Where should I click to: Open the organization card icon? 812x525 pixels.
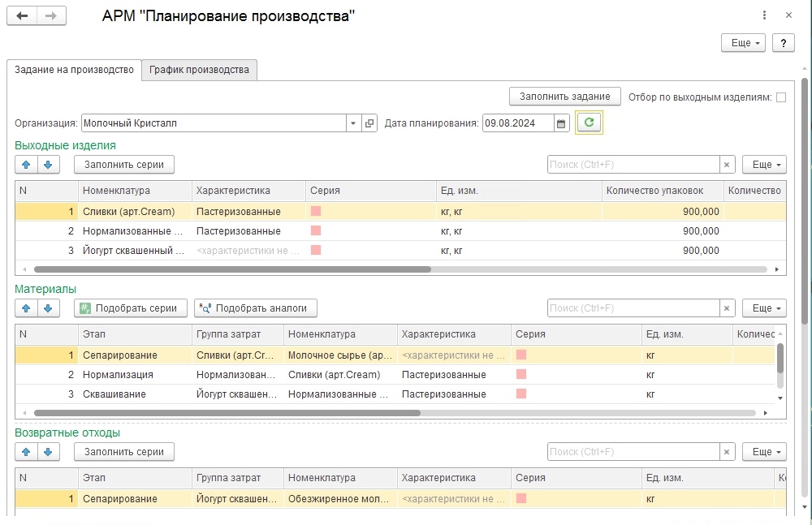click(369, 123)
